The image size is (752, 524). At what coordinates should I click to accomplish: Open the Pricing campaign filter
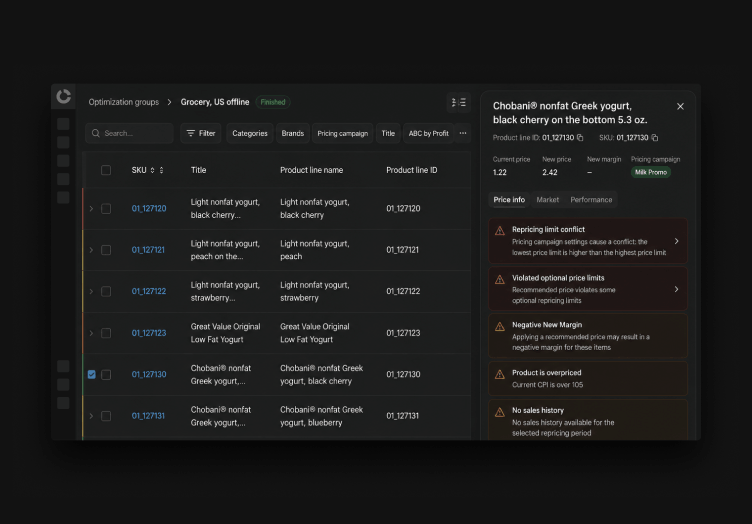pyautogui.click(x=342, y=133)
